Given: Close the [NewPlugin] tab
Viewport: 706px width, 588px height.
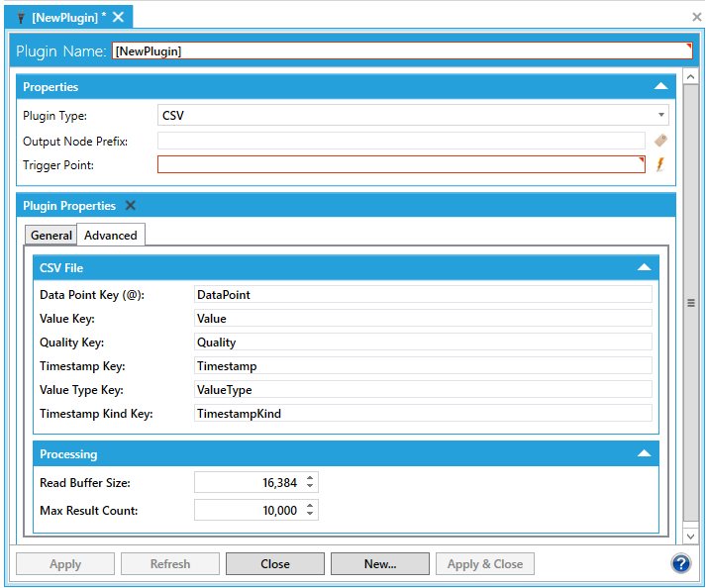Looking at the screenshot, I should (x=119, y=17).
